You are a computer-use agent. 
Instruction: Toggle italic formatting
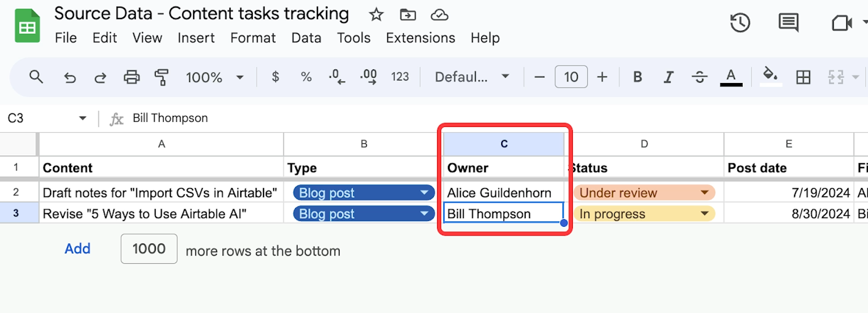pyautogui.click(x=668, y=77)
